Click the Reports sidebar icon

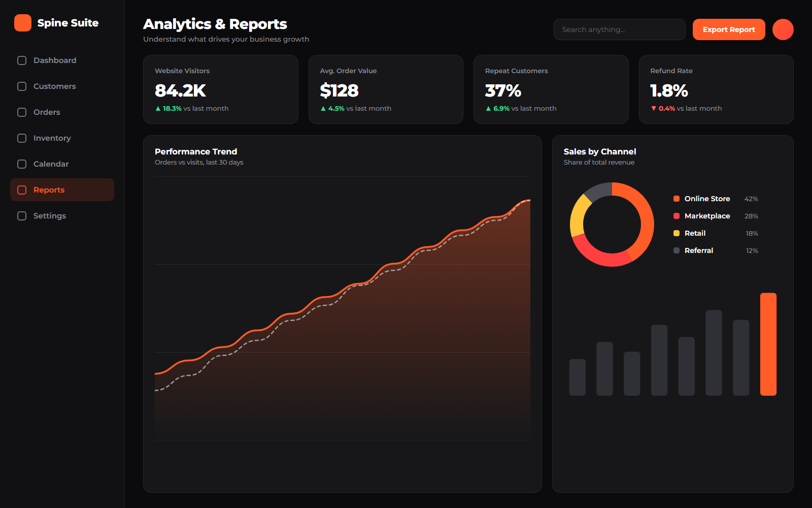click(x=22, y=190)
